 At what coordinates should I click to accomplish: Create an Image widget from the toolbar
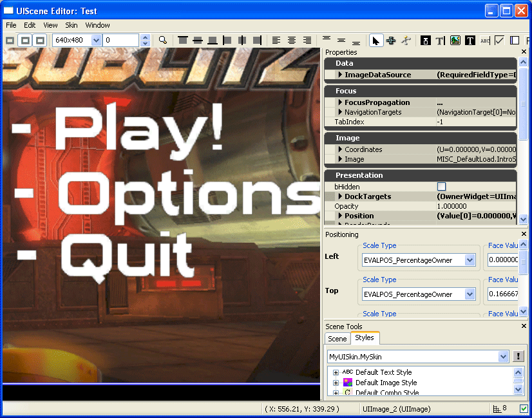point(455,40)
